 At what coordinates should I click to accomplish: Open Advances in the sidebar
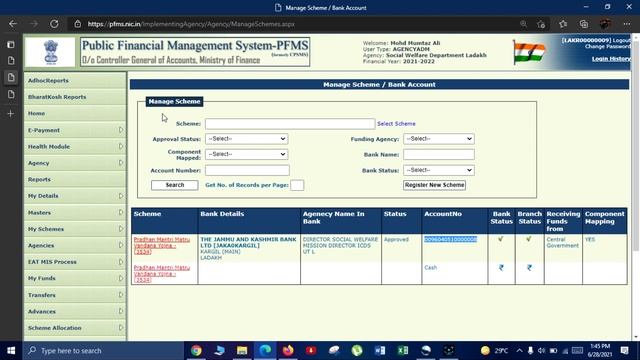click(x=75, y=311)
